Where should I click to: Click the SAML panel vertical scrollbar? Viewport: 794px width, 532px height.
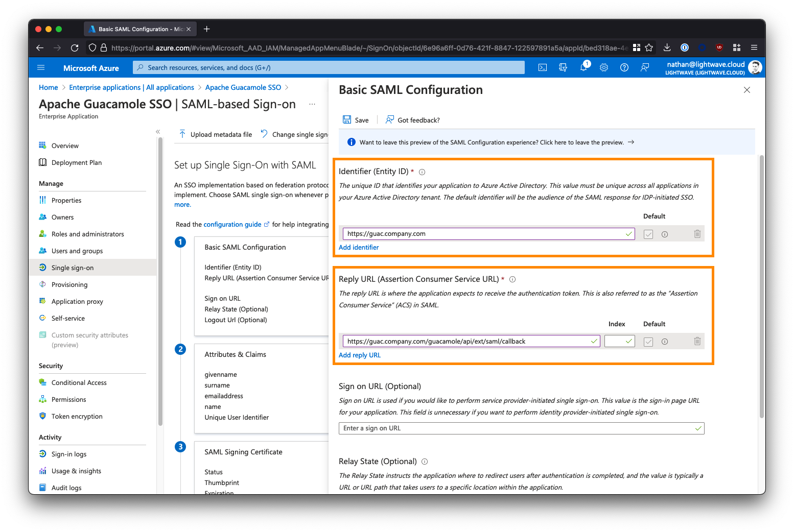pos(762,286)
